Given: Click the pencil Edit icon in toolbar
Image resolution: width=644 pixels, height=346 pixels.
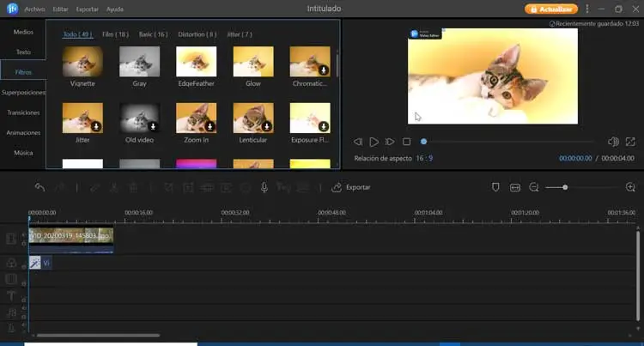Looking at the screenshot, I should [x=94, y=187].
